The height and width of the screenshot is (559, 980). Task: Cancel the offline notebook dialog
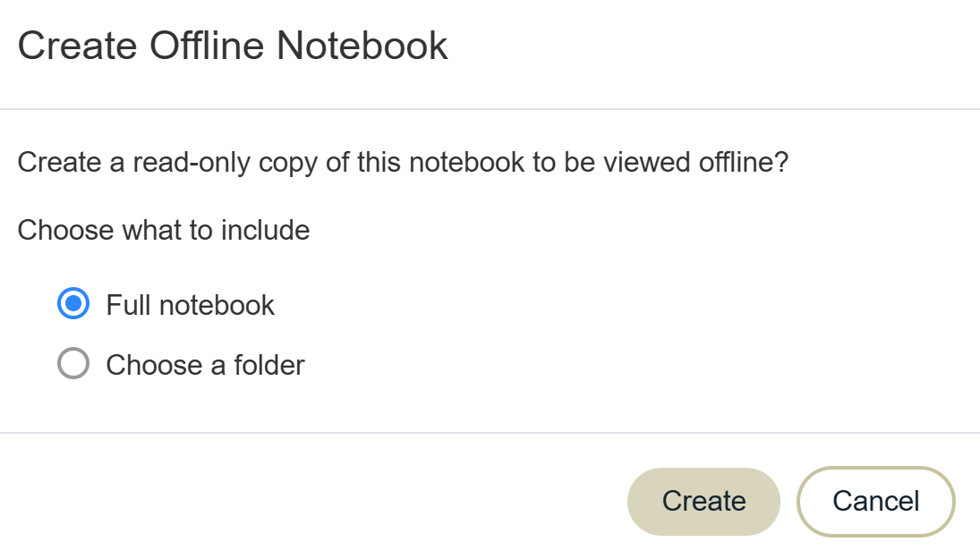pos(875,501)
